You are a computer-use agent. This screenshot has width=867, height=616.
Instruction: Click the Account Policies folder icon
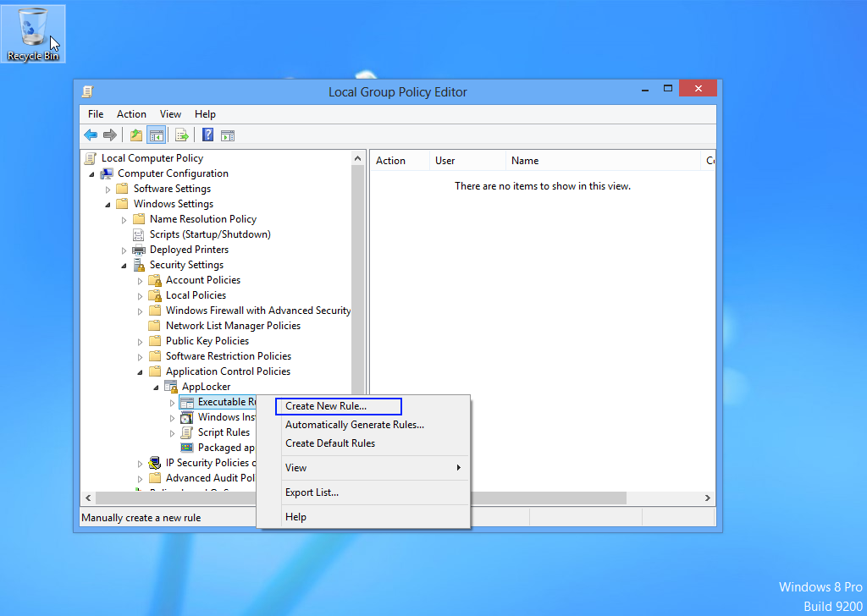(155, 280)
